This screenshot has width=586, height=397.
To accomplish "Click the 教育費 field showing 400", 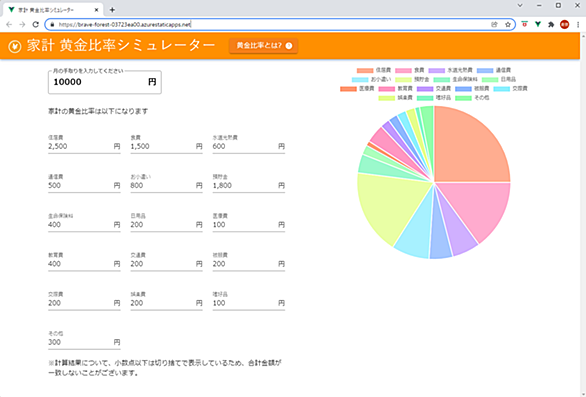I will (x=84, y=262).
